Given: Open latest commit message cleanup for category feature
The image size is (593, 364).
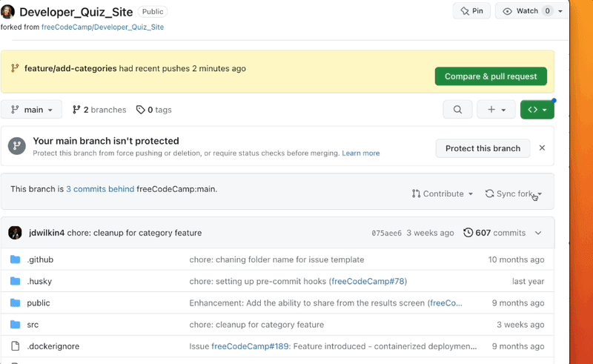Looking at the screenshot, I should click(x=134, y=233).
